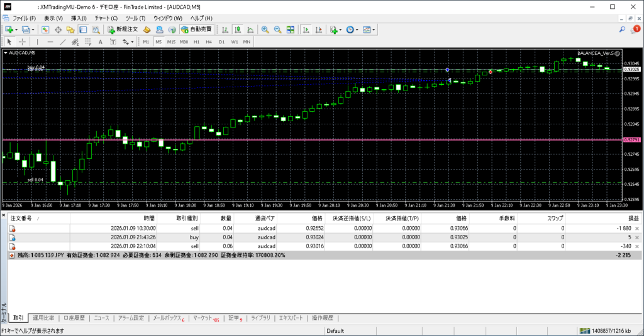Click the zoom out magnifier icon
Viewport: 644px width, 336px height.
[x=277, y=30]
